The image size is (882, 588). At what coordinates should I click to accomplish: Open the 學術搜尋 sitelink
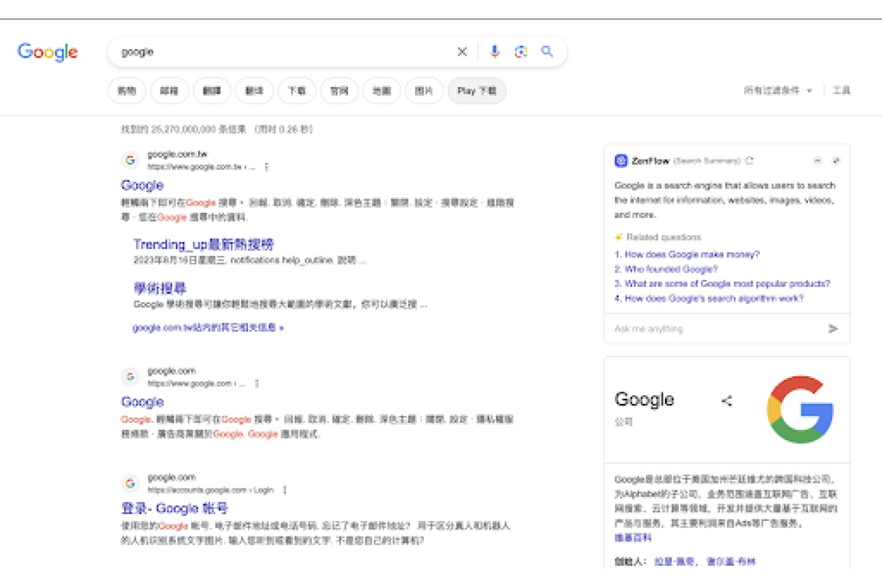tap(160, 288)
